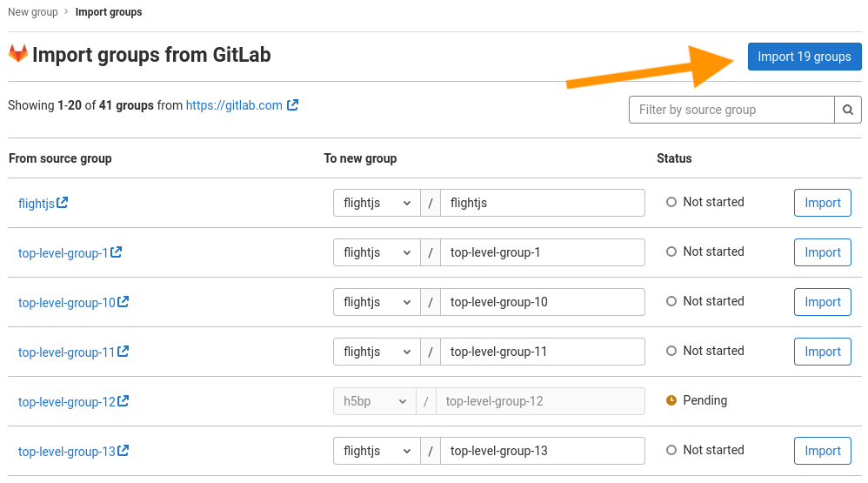Image resolution: width=868 pixels, height=483 pixels.
Task: Open namespace dropdown for flightjs row
Action: click(x=377, y=203)
